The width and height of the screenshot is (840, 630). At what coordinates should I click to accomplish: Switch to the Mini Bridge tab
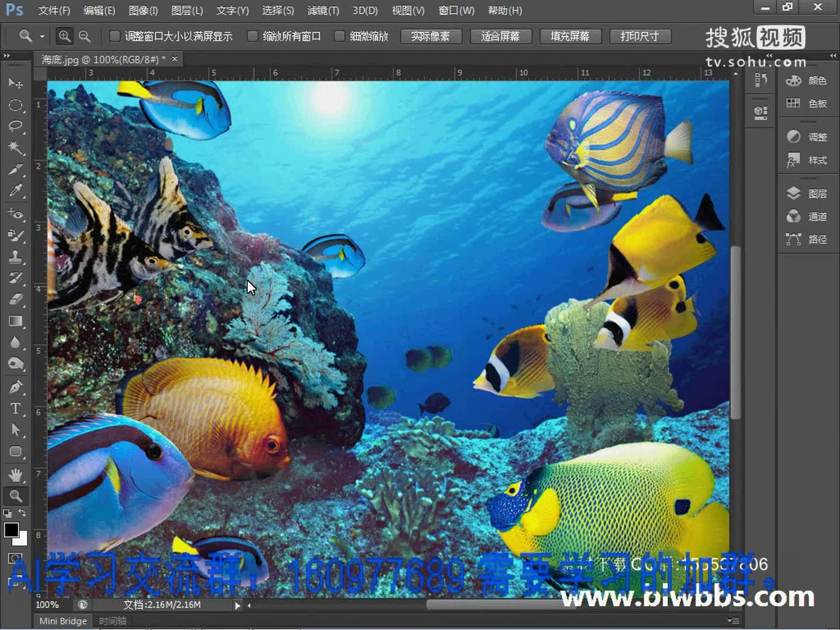click(x=63, y=621)
